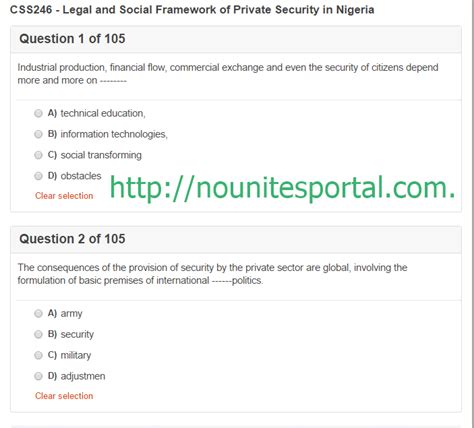Viewport: 474px width, 428px height.
Task: Click the CSS246 course title
Action: click(x=192, y=10)
